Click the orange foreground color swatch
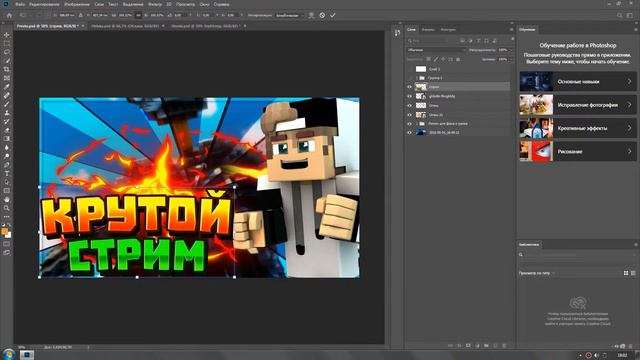The image size is (640, 360). [4, 231]
